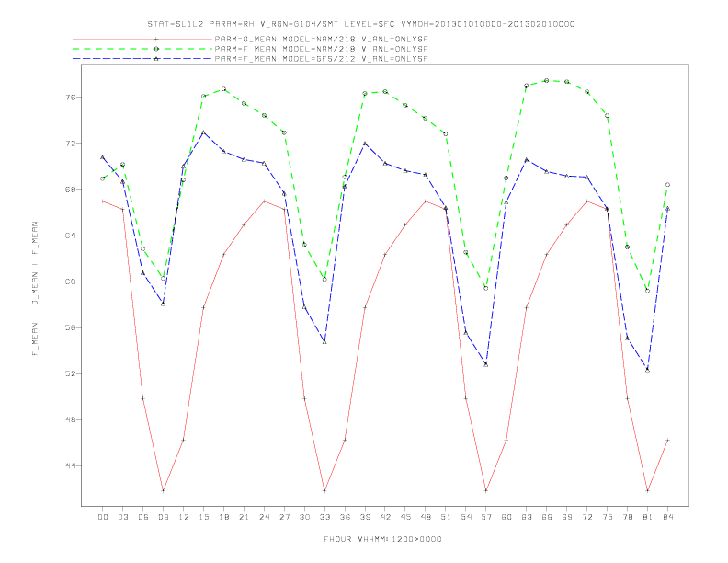The image size is (728, 563).
Task: Click the chart title beginning STAT=SL1L2 PARAM=RH
Action: (x=361, y=24)
